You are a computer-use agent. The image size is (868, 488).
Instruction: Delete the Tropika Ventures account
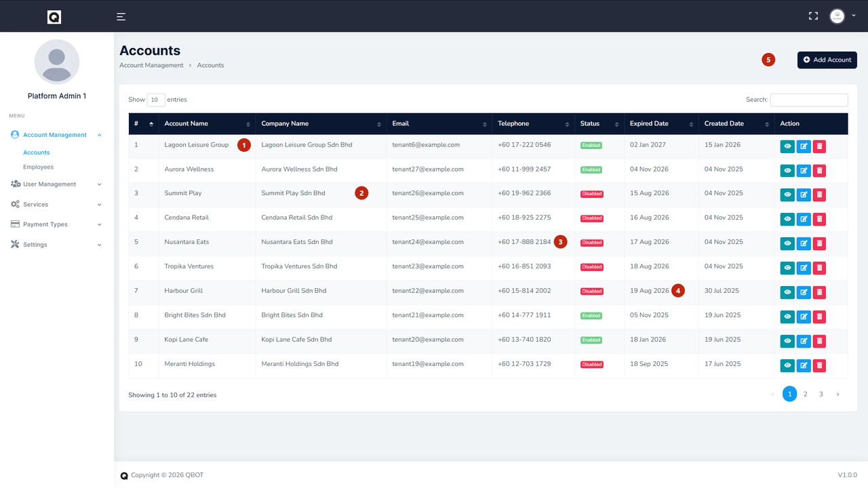click(819, 268)
